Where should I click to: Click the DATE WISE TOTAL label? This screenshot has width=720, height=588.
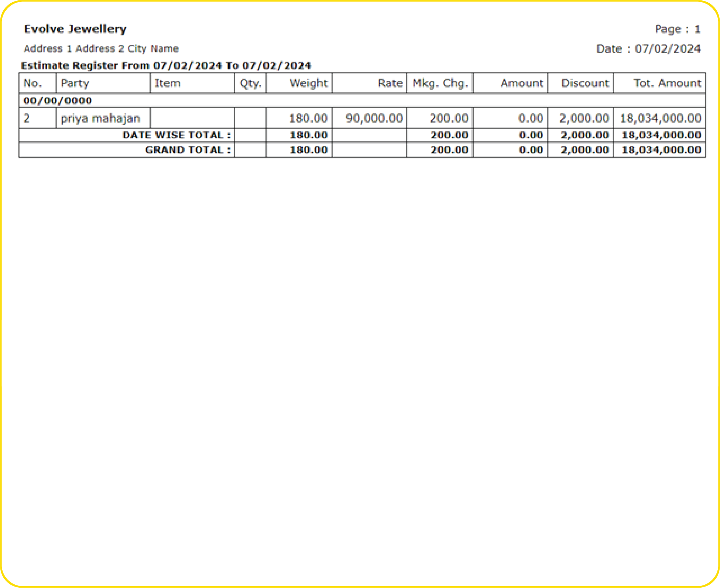(x=176, y=135)
